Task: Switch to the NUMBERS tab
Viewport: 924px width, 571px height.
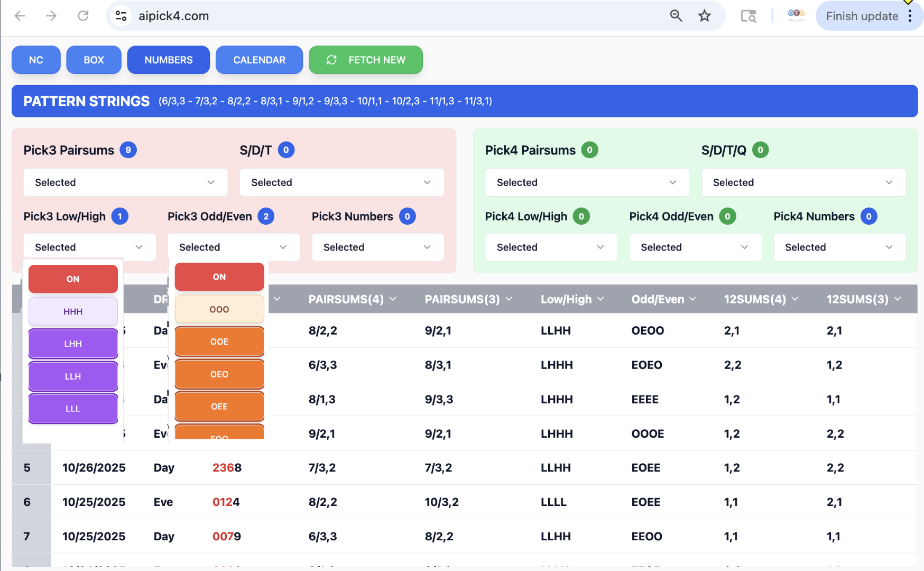Action: tap(168, 60)
